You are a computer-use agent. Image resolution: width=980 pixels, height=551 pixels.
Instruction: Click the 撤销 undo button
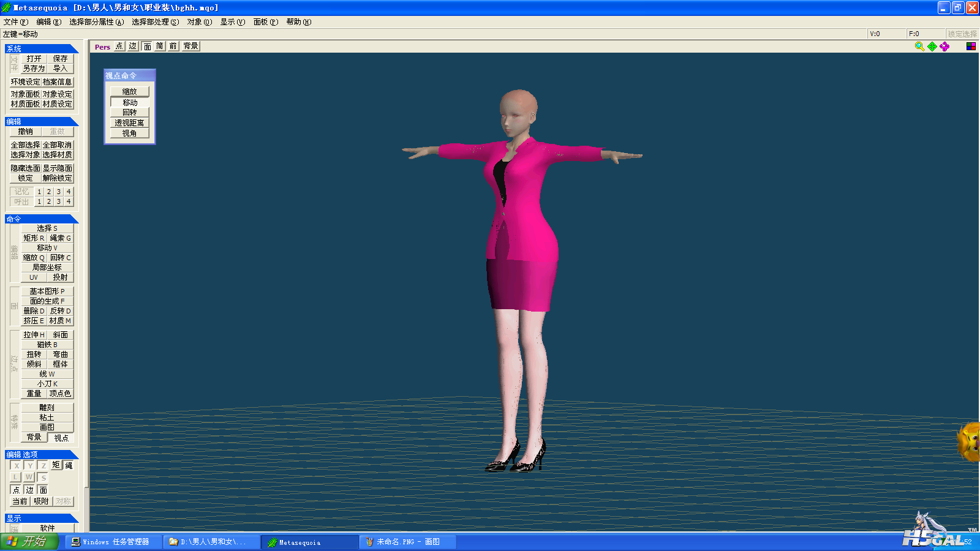coord(25,132)
